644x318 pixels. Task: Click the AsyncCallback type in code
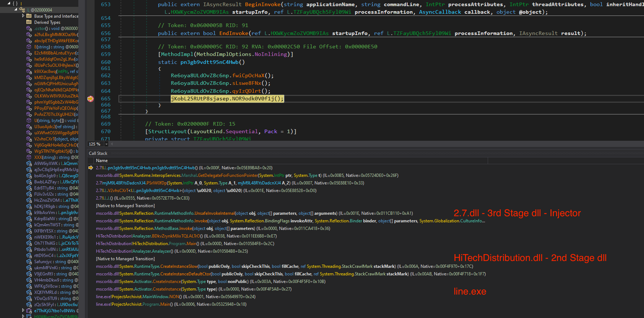pyautogui.click(x=440, y=12)
